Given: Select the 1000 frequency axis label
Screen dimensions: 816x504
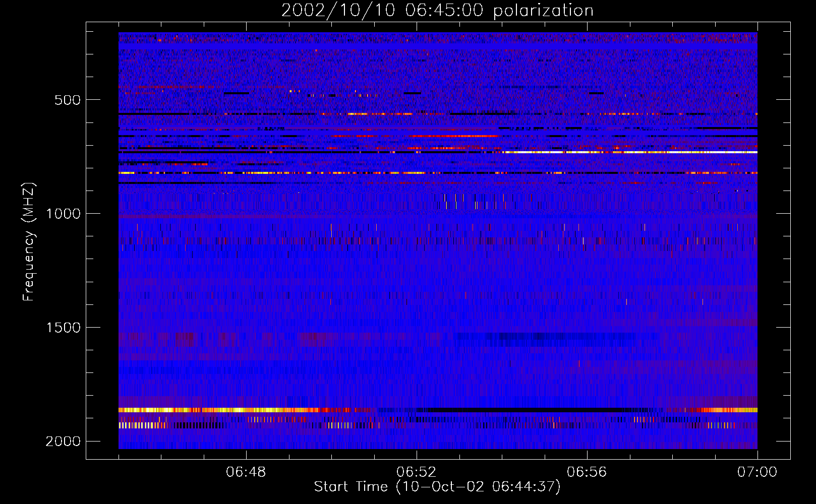Looking at the screenshot, I should coord(64,214).
